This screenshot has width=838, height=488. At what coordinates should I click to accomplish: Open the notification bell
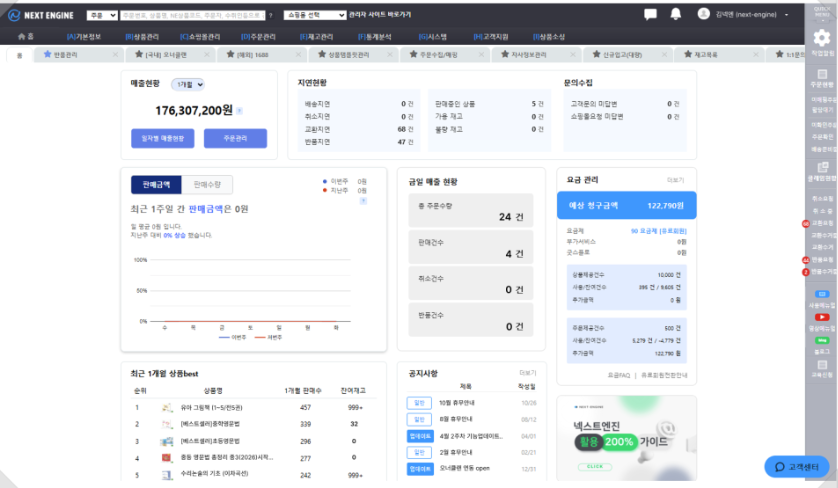click(676, 15)
